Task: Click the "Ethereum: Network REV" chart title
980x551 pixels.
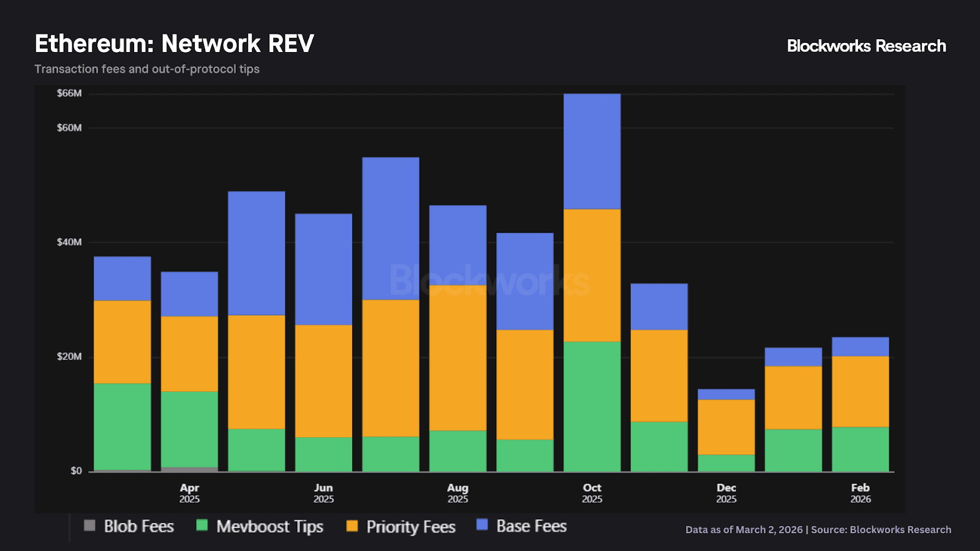Action: [x=175, y=43]
